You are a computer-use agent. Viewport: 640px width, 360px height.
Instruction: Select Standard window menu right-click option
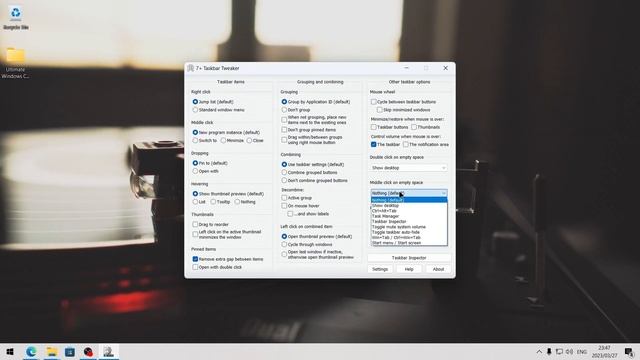219,110
